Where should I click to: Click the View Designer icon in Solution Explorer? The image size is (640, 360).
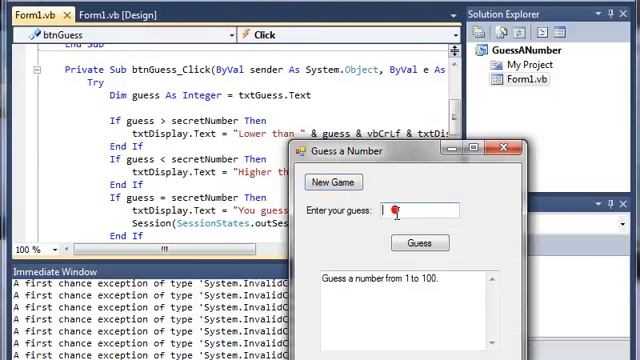coord(560,32)
